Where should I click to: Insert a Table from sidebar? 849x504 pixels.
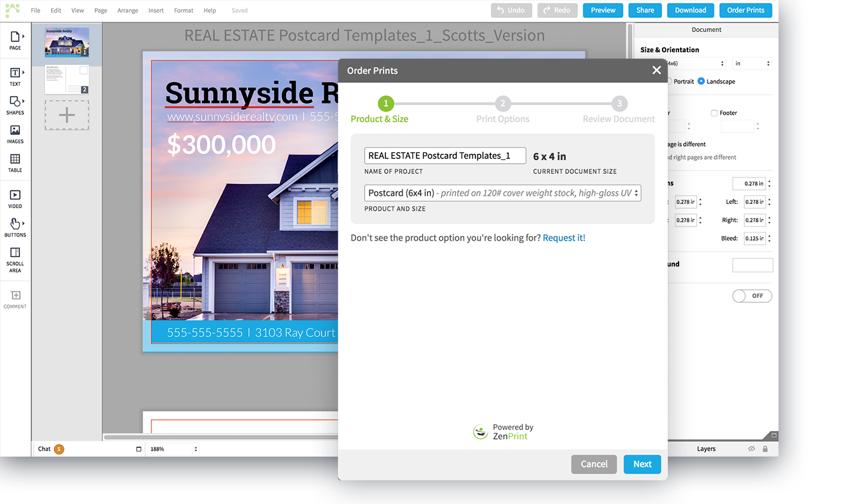click(x=15, y=162)
